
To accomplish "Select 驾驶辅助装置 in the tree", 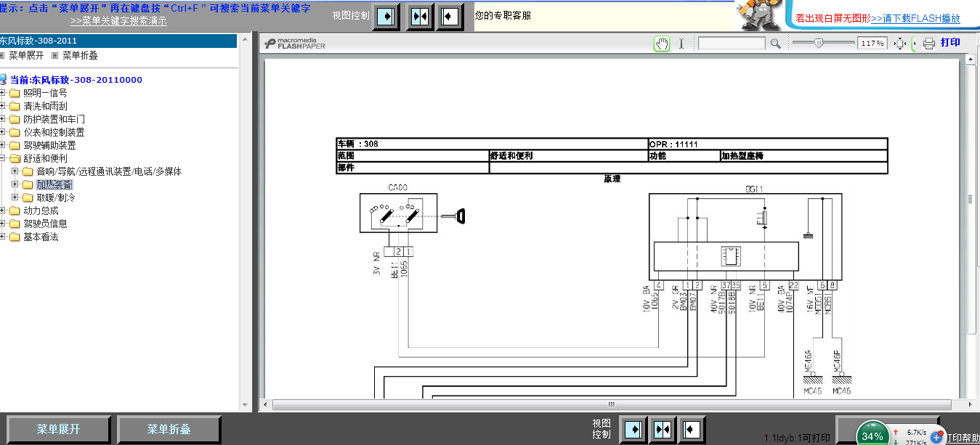I will 49,145.
